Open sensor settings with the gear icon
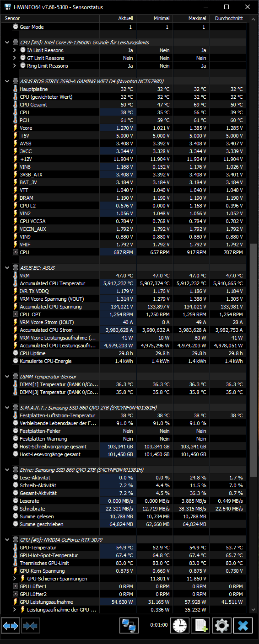 coord(222,625)
